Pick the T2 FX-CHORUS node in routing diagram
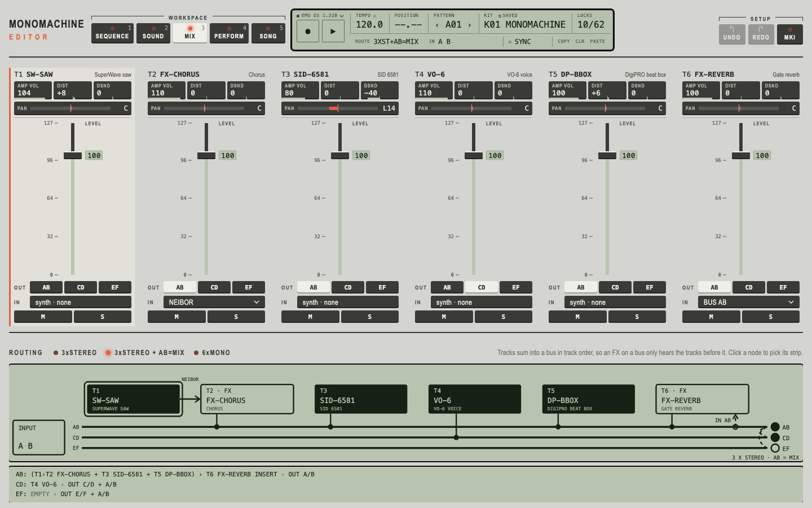This screenshot has width=812, height=508. click(248, 399)
